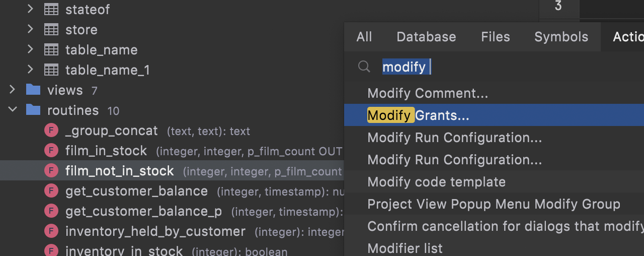
Task: Click the search magnifier icon
Action: [x=364, y=67]
